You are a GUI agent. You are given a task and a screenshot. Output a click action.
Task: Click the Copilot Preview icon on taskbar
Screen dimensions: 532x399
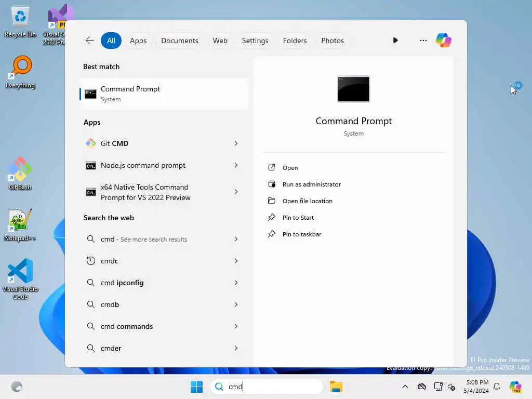[515, 387]
